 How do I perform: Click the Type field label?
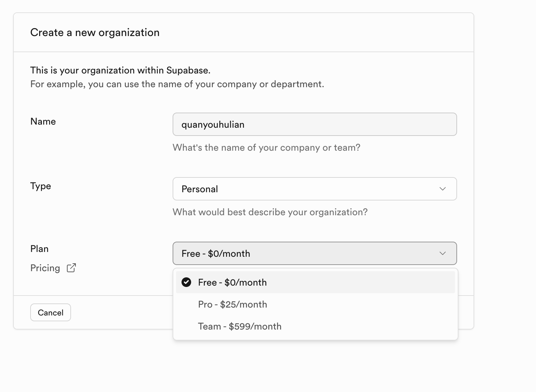tap(40, 186)
